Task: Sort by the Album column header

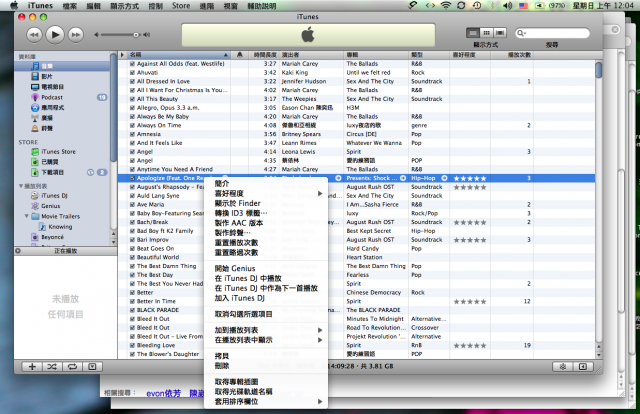Action: pos(376,55)
